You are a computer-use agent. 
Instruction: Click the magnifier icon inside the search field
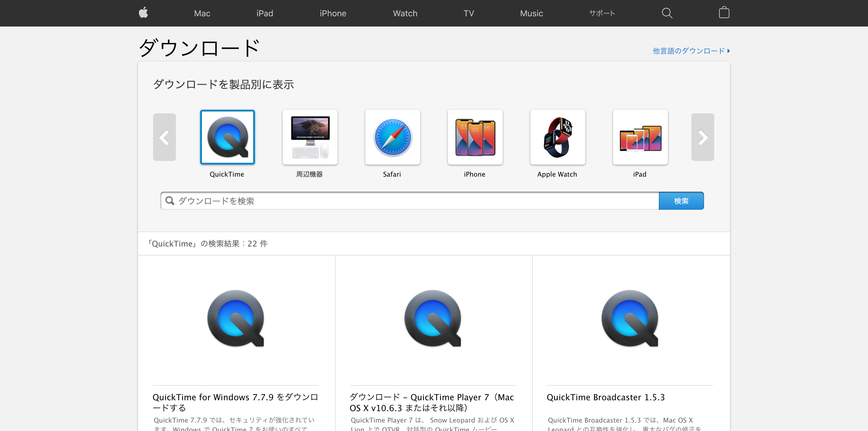(170, 201)
